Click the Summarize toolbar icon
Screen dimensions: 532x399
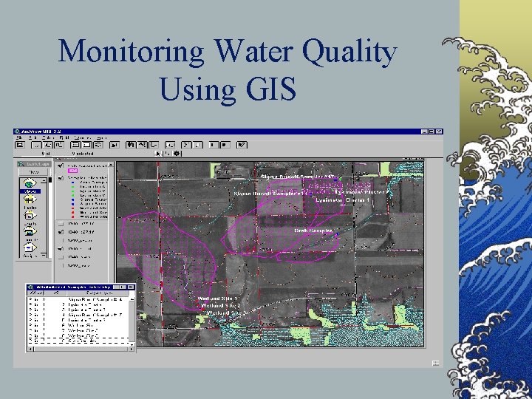pos(186,145)
